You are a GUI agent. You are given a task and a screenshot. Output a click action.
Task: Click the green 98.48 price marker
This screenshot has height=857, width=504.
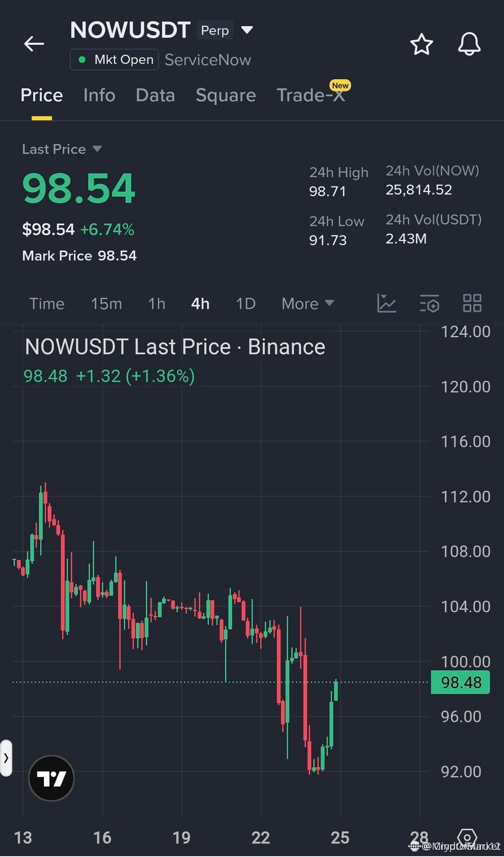pos(460,682)
